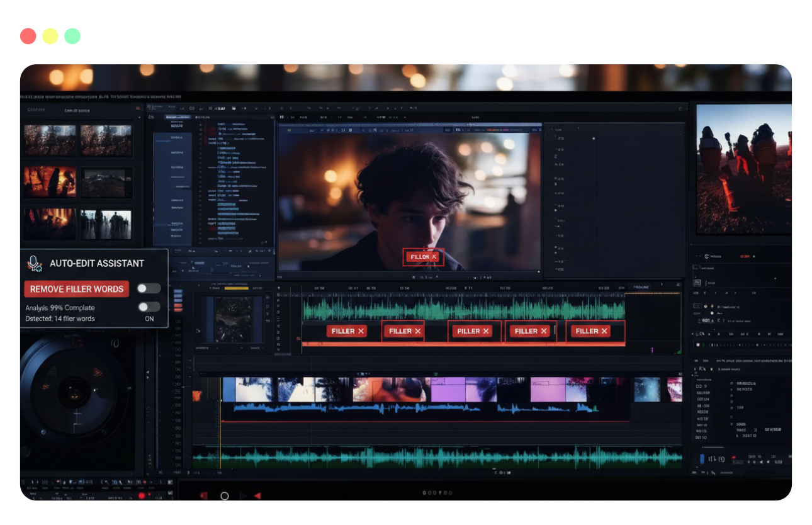Select the first purple clip in the video track
Screen dimensions: 812x525
[448, 390]
